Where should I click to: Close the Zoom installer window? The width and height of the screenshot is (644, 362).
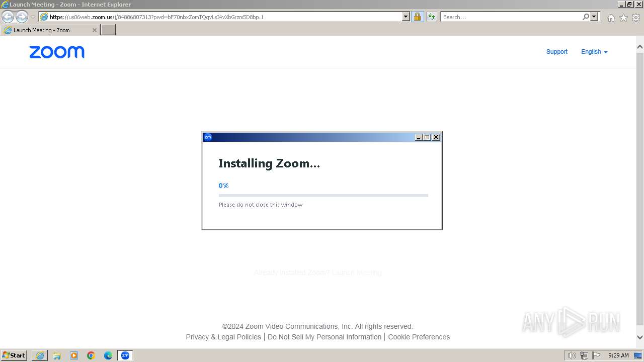coord(436,137)
